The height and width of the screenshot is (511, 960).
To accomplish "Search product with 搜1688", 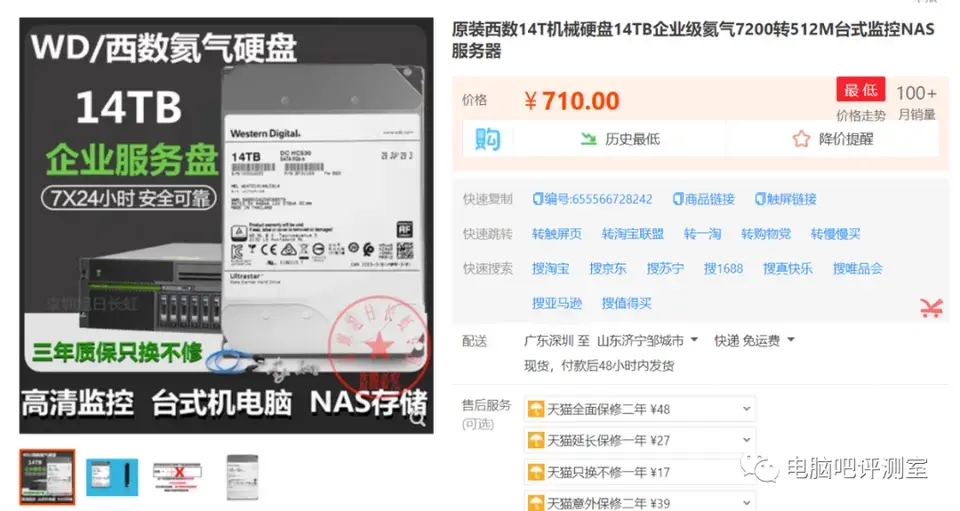I will coord(723,268).
